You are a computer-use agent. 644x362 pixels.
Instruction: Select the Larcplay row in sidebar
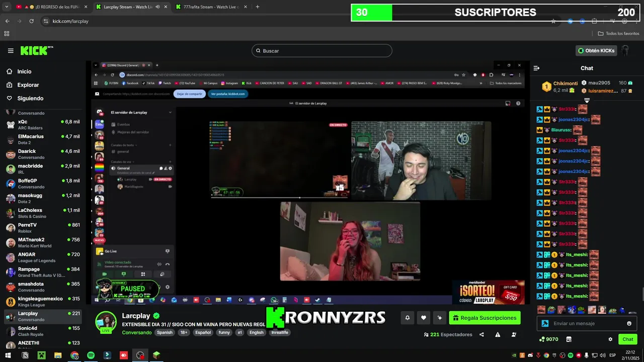[43, 316]
